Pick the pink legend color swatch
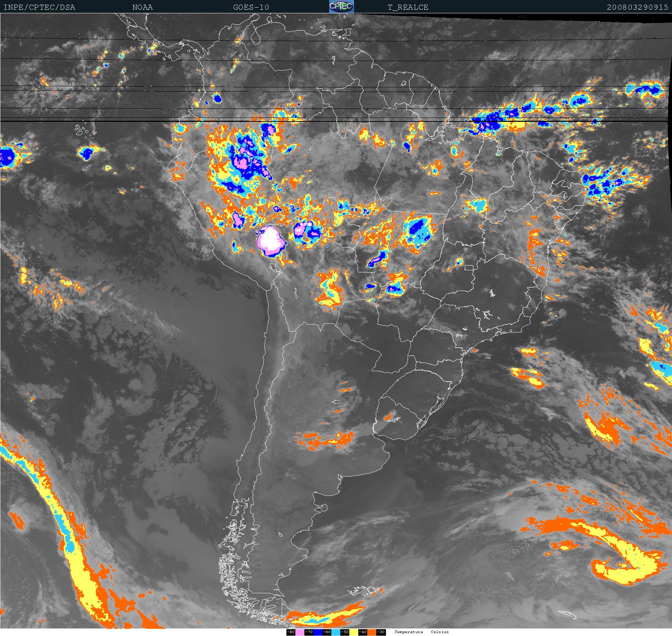The width and height of the screenshot is (672, 636). [x=300, y=632]
